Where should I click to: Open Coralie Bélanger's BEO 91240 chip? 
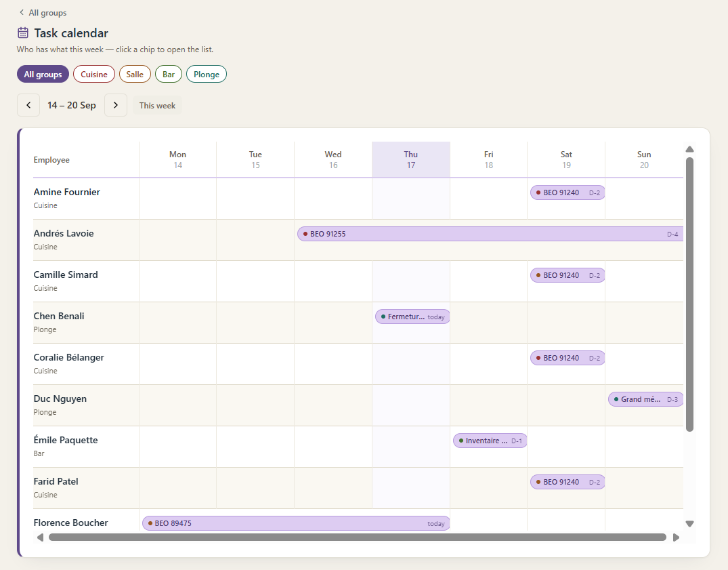click(568, 358)
